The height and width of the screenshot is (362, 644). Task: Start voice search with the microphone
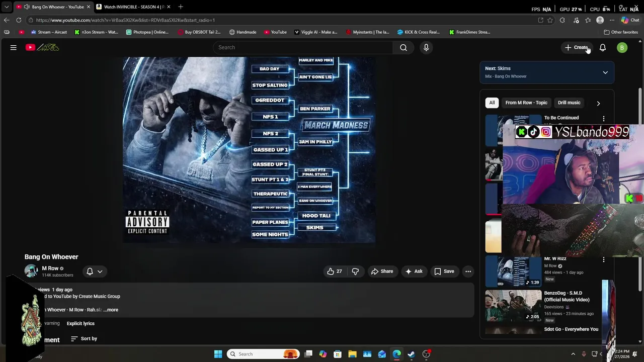coord(426,47)
